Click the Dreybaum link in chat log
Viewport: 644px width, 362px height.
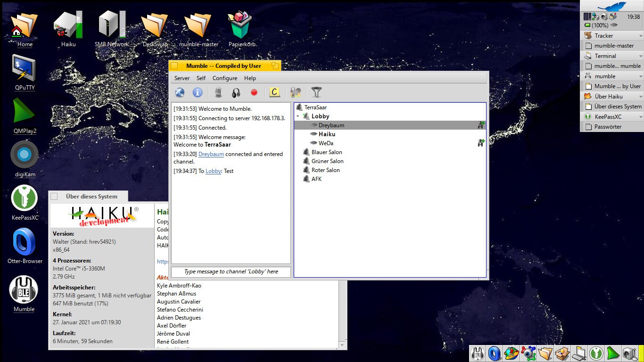tap(211, 154)
